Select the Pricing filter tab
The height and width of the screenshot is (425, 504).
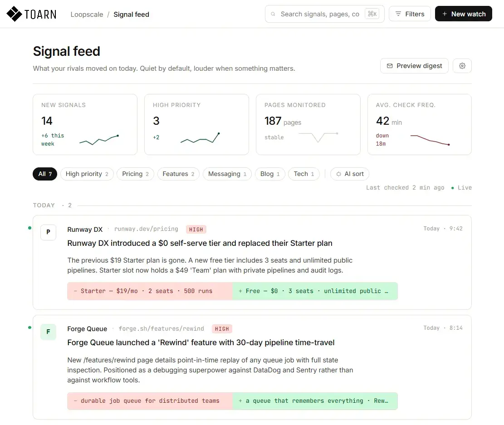coord(135,174)
